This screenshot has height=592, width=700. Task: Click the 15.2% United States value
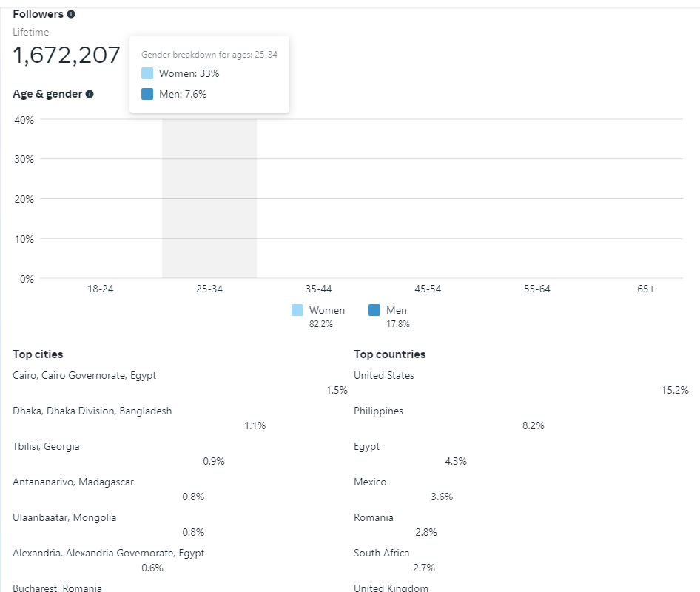pos(675,390)
